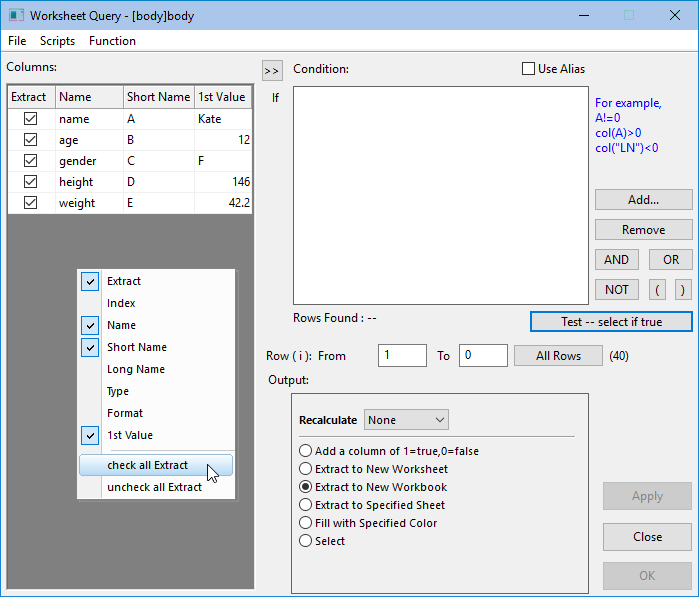The width and height of the screenshot is (699, 597).
Task: Uncheck Extract for the age column
Action: point(30,140)
